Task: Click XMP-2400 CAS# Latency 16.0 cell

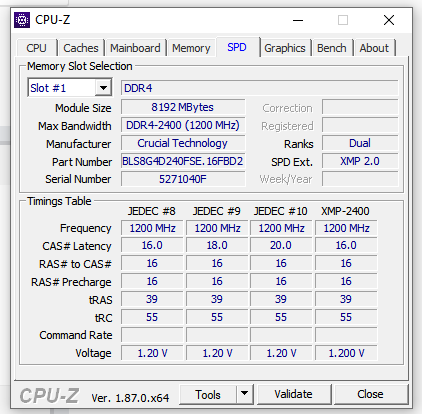Action: coord(346,246)
